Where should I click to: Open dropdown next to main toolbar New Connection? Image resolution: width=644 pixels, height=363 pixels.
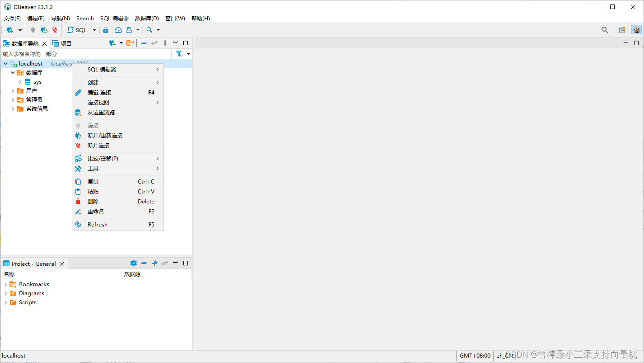point(20,30)
